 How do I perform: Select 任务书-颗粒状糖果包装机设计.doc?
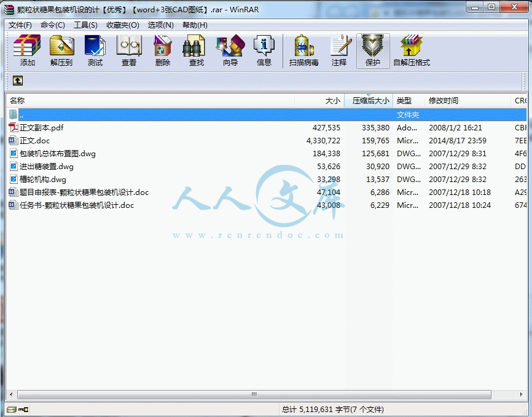coord(77,205)
